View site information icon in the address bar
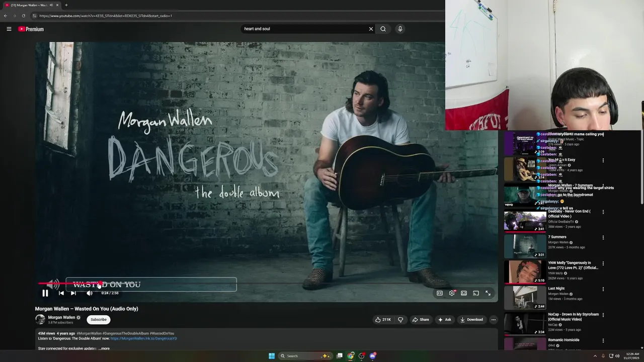The image size is (644, 362). [34, 16]
